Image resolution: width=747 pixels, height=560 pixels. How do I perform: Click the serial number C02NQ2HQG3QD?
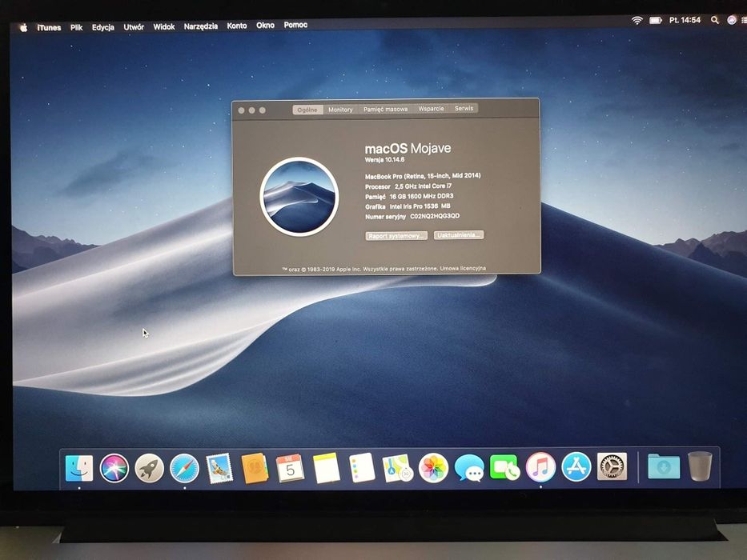click(435, 216)
